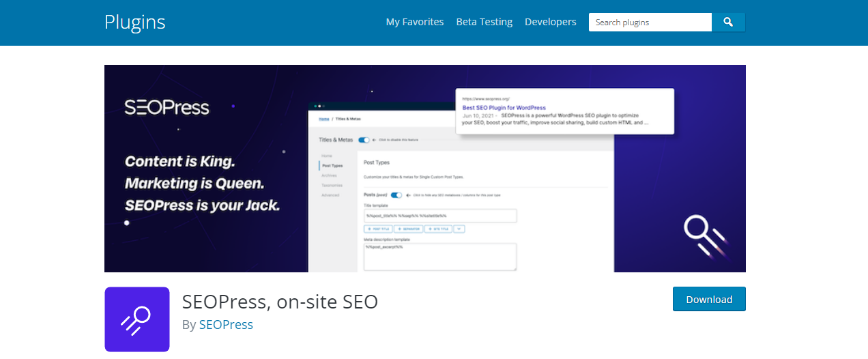This screenshot has height=359, width=868.
Task: Open My Favorites page
Action: click(415, 22)
